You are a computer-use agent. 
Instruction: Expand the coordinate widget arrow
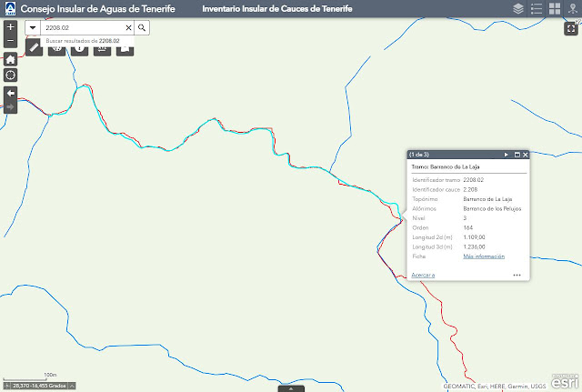pyautogui.click(x=72, y=386)
